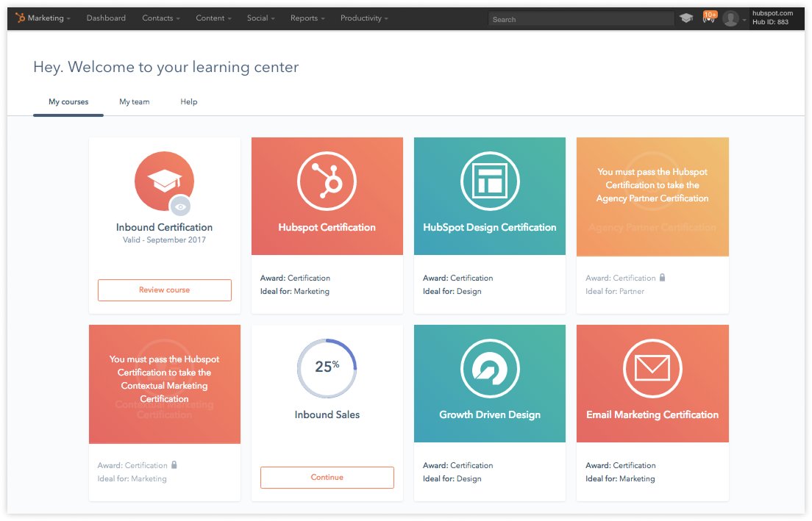Click the Search input field

(x=581, y=19)
